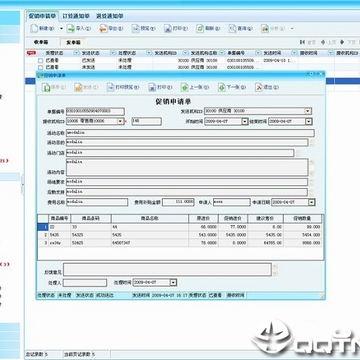Select product name cell 64567347
This screenshot has height=360, width=360.
[149, 243]
